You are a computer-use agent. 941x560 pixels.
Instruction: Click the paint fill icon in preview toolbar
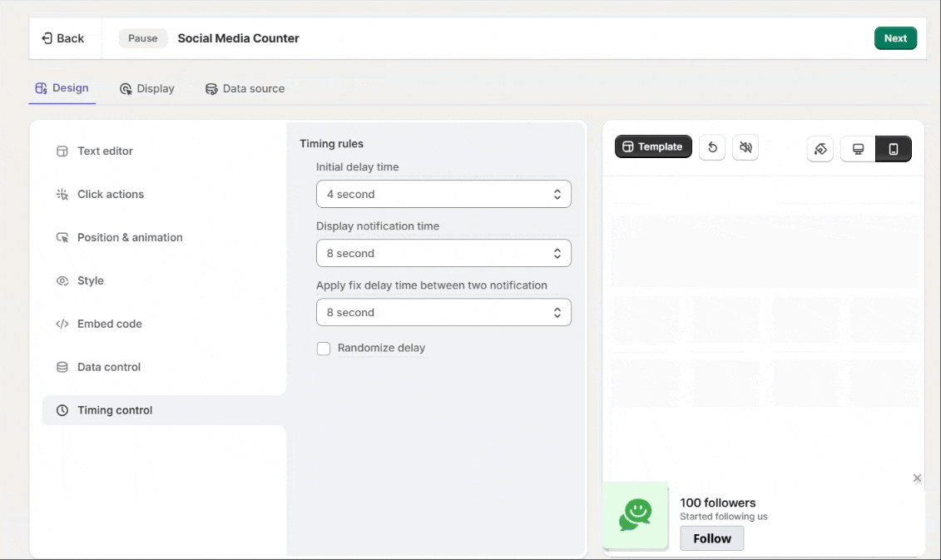pos(820,149)
